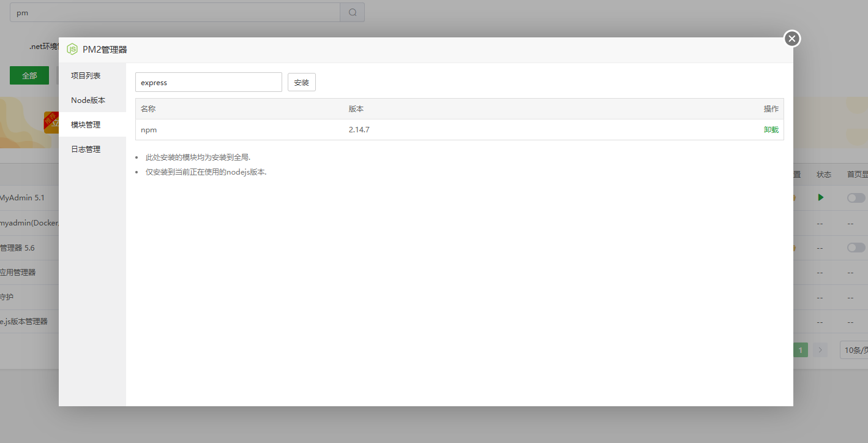
Task: Click the green play status icon for MyAdmin 5.1
Action: pyautogui.click(x=821, y=197)
